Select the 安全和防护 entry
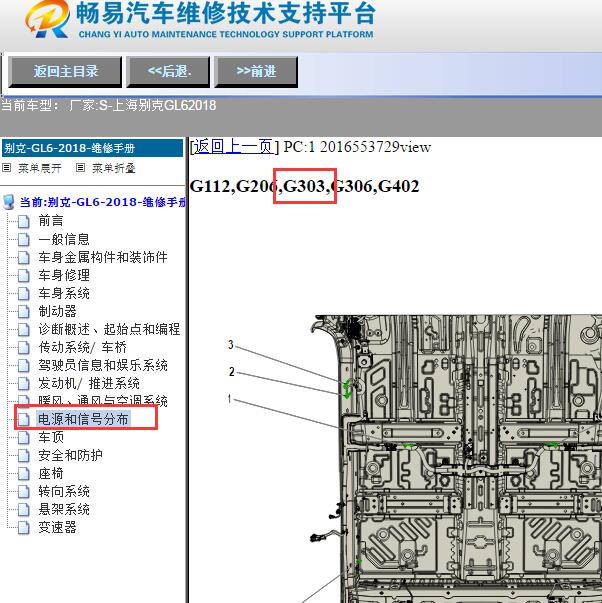The width and height of the screenshot is (602, 603). (x=70, y=455)
